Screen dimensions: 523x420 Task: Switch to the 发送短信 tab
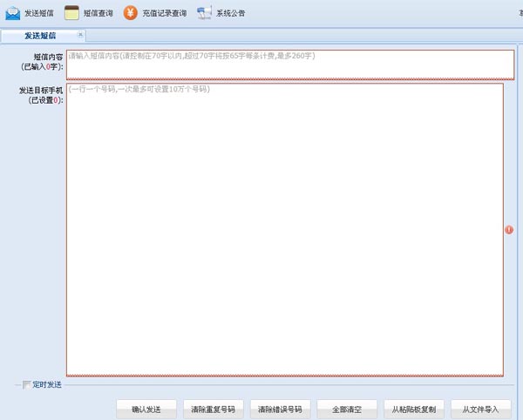40,36
